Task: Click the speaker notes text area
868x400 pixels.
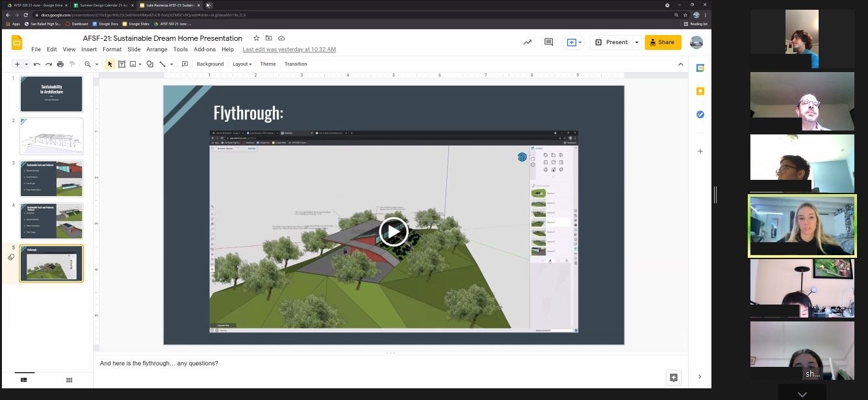Action: point(390,370)
